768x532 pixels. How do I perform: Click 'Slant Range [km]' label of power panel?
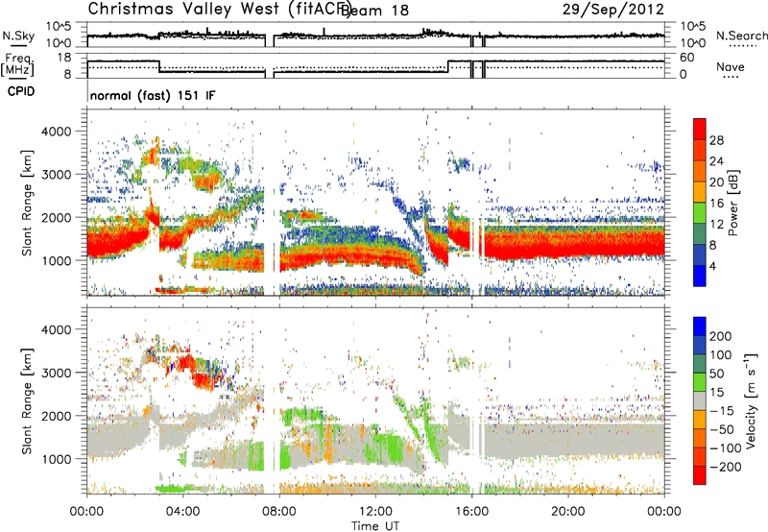(27, 204)
